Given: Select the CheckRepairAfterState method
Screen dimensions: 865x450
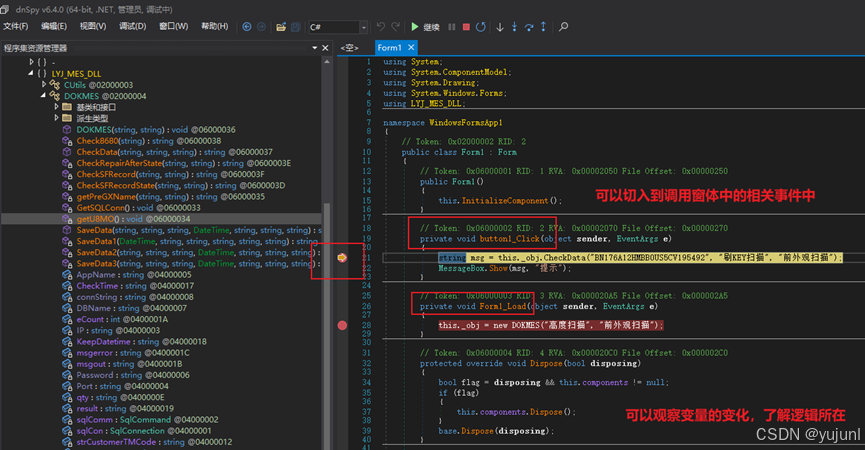Looking at the screenshot, I should pyautogui.click(x=184, y=163).
